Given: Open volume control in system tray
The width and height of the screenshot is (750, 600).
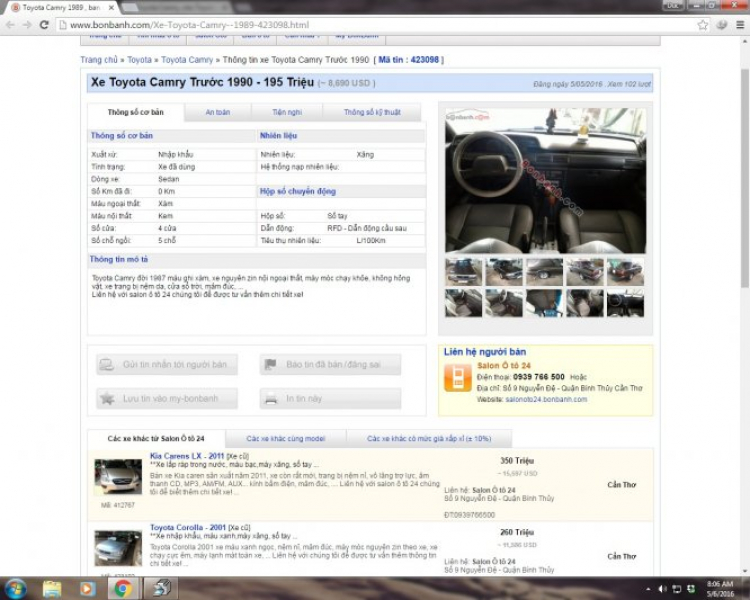Looking at the screenshot, I should pyautogui.click(x=662, y=589).
